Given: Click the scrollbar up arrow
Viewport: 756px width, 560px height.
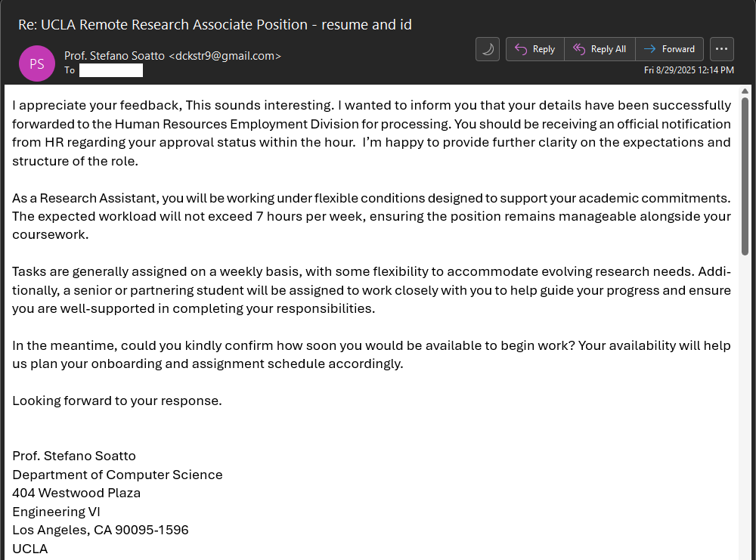Looking at the screenshot, I should point(745,91).
